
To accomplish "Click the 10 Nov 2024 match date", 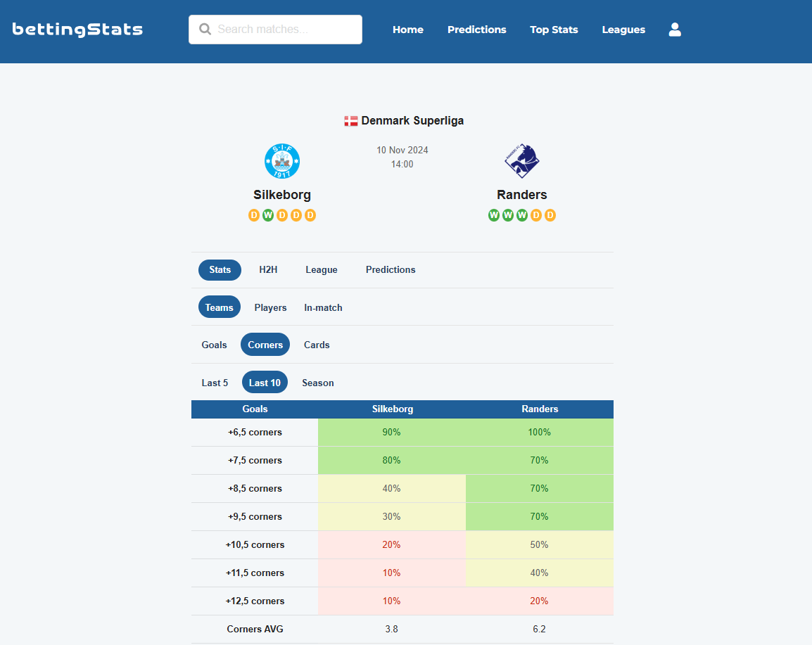I will [x=402, y=150].
